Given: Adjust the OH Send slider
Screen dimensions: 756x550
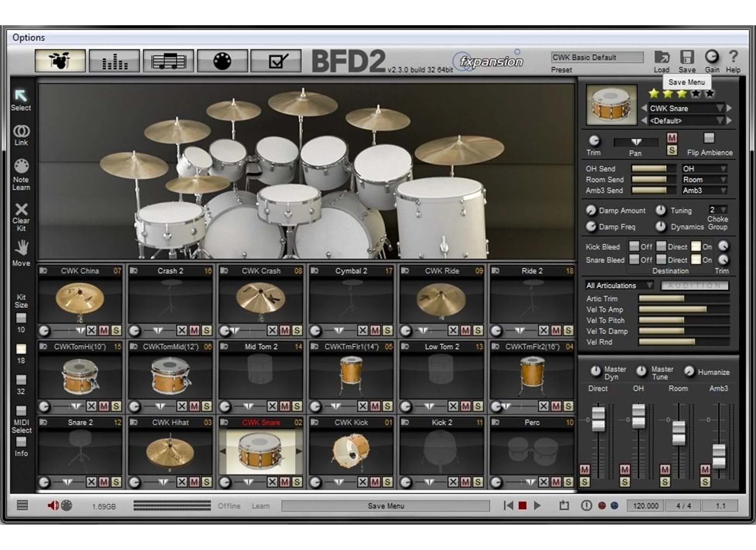Looking at the screenshot, I should 654,169.
